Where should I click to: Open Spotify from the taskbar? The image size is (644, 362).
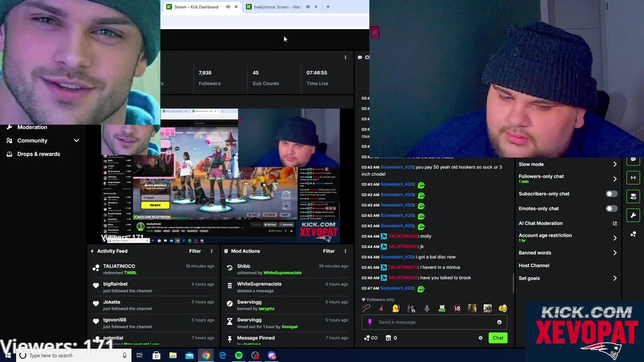[x=239, y=355]
